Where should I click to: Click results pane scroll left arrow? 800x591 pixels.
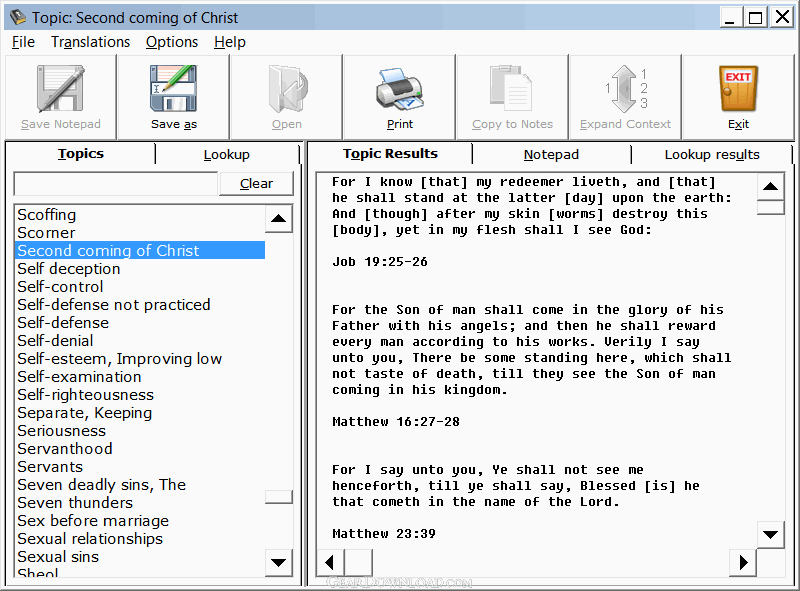tap(330, 562)
